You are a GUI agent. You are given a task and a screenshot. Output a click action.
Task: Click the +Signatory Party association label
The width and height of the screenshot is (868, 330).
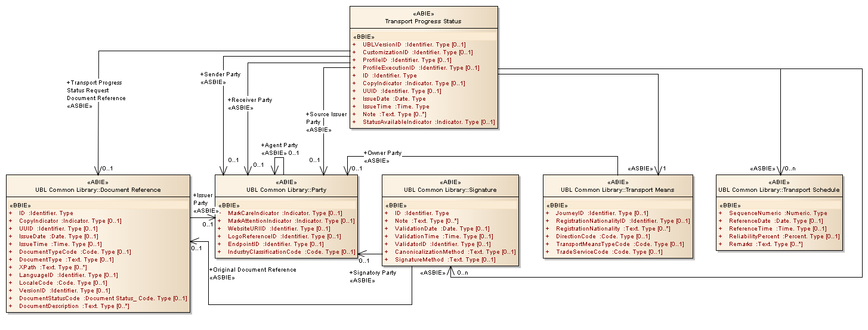point(372,273)
